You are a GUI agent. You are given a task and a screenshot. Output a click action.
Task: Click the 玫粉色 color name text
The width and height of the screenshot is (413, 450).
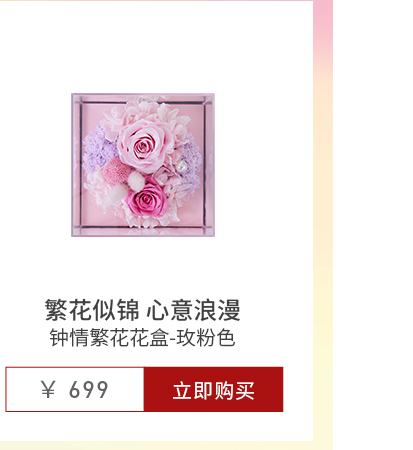pyautogui.click(x=206, y=338)
